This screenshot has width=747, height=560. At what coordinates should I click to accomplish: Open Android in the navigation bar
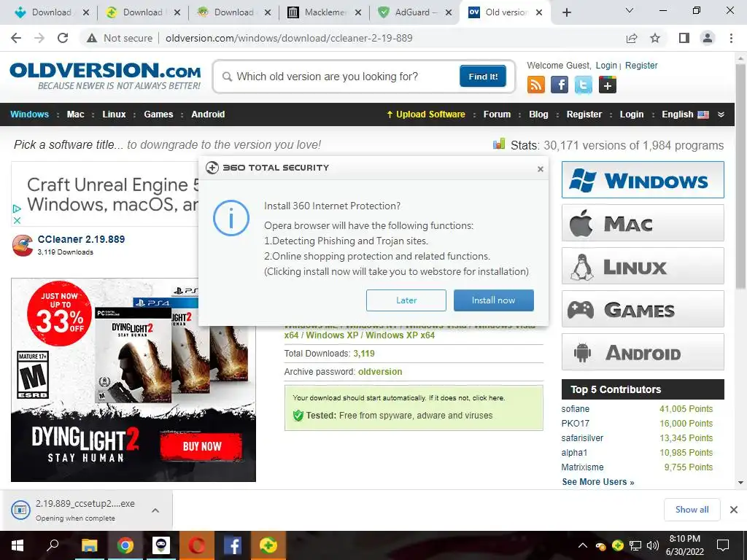208,114
